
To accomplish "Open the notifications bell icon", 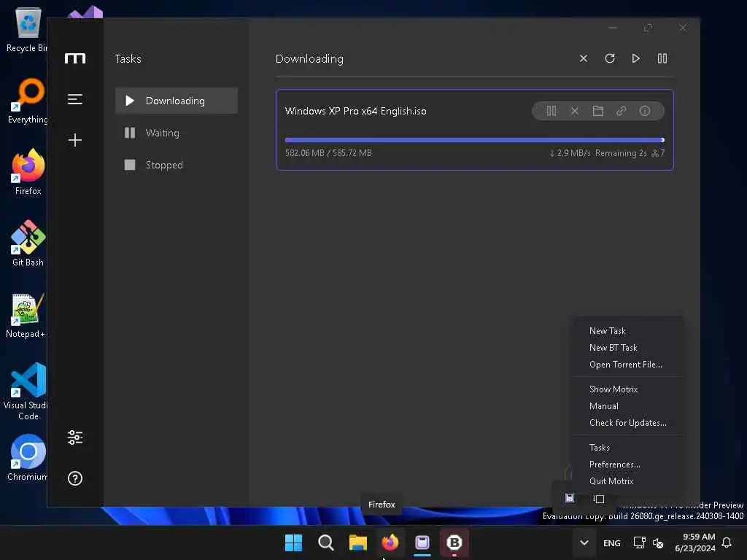I will click(x=727, y=542).
